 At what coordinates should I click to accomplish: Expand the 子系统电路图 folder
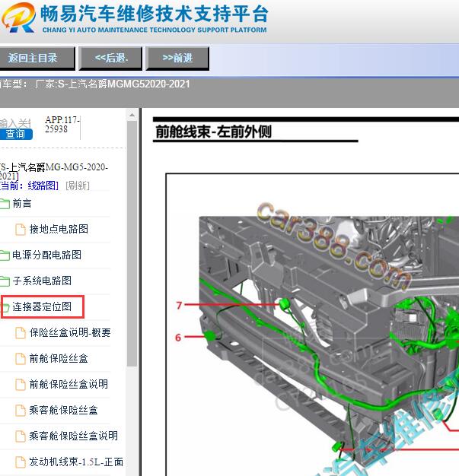42,281
